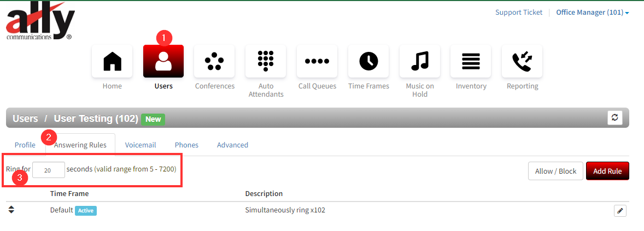
Task: Open Music on Hold note icon
Action: coord(420,61)
